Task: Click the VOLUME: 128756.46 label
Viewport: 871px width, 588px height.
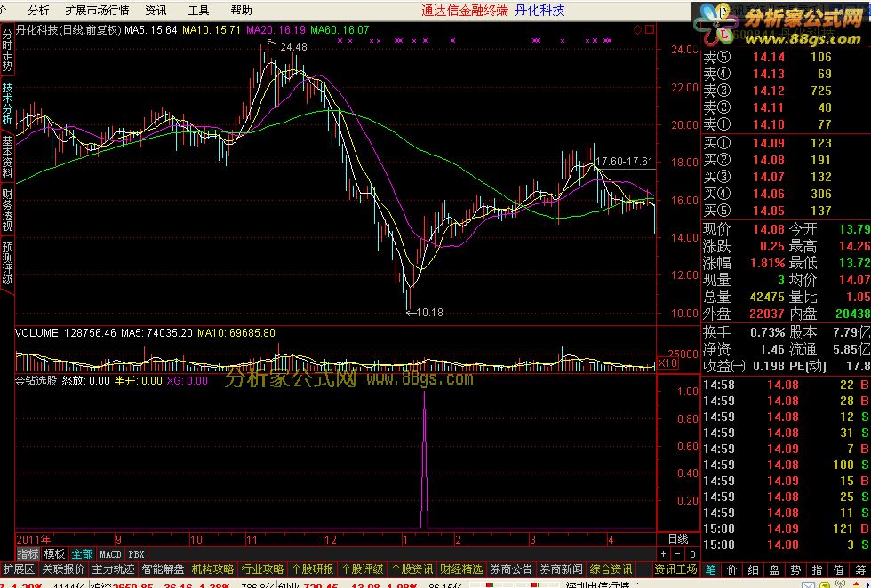Action: point(66,333)
